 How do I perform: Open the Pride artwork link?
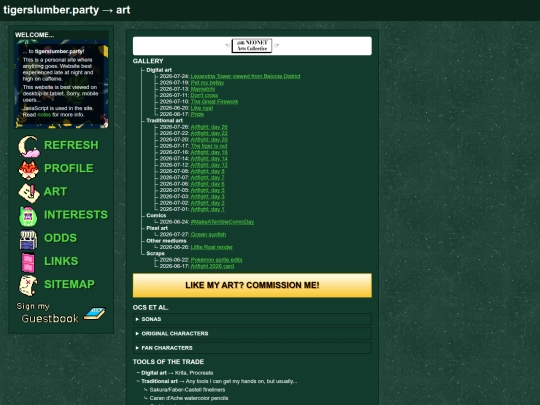click(197, 114)
